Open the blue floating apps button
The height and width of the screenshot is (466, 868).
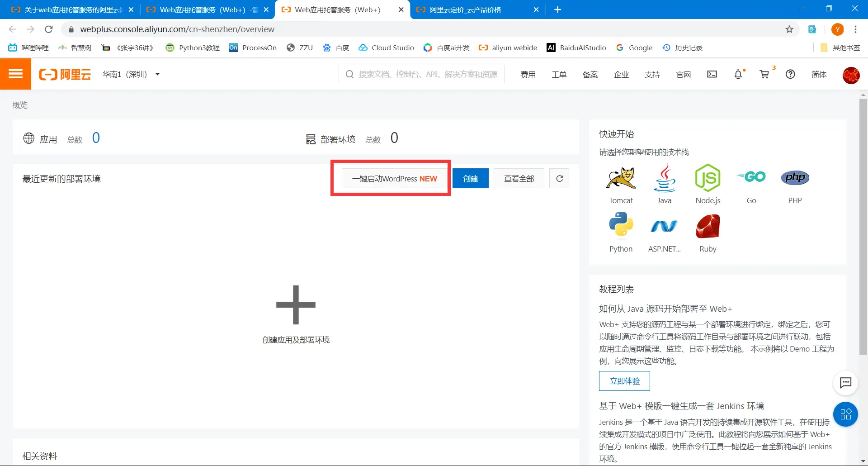[x=845, y=414]
